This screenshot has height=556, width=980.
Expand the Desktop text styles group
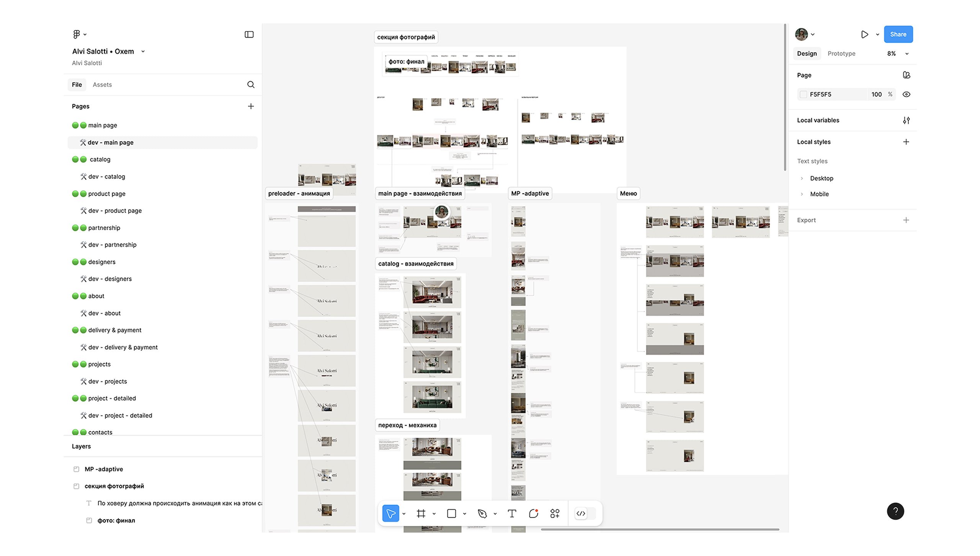coord(802,178)
